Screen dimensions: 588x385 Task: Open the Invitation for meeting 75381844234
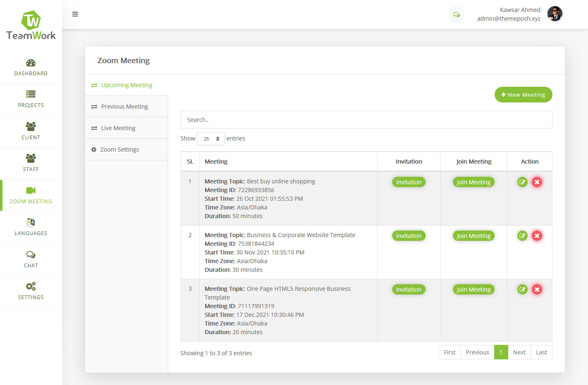tap(409, 235)
